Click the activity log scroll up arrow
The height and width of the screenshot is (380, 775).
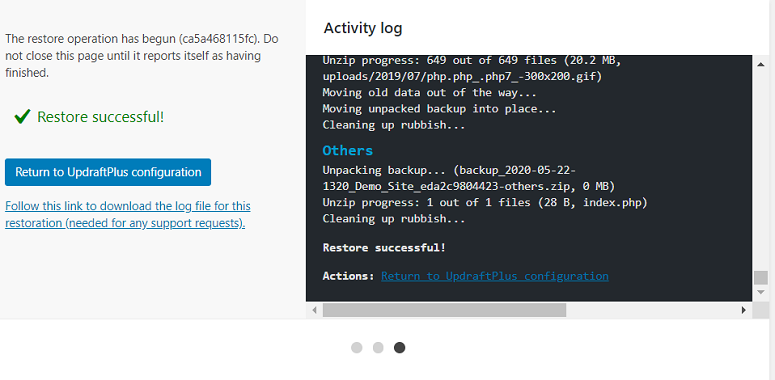coord(761,64)
